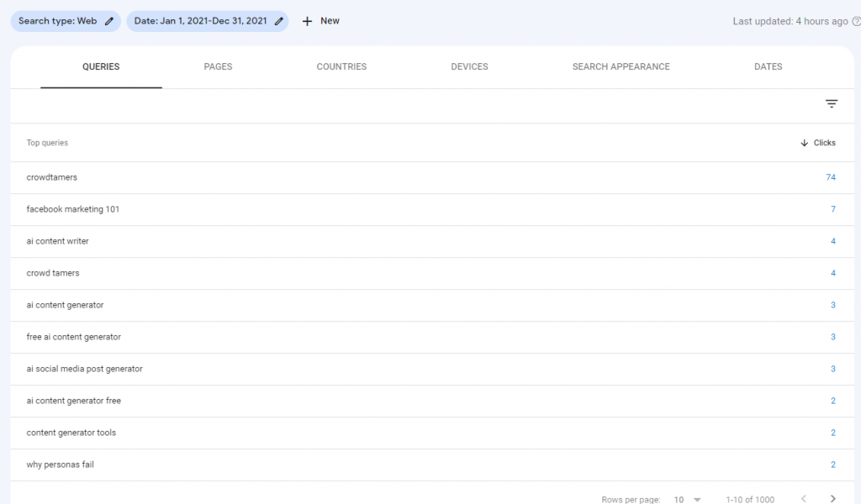This screenshot has height=504, width=861.
Task: Go to previous page of results
Action: click(804, 498)
